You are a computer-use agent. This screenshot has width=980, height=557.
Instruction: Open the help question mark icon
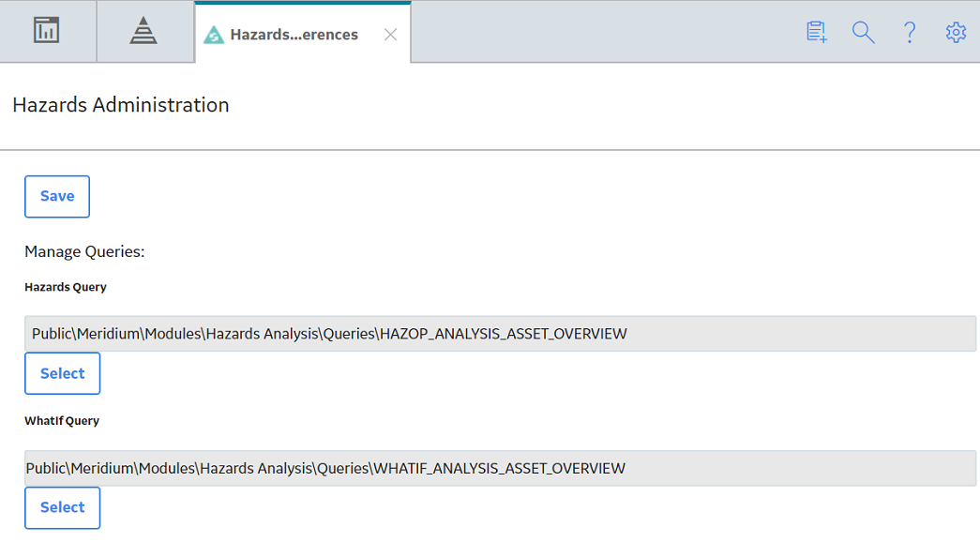(x=910, y=32)
